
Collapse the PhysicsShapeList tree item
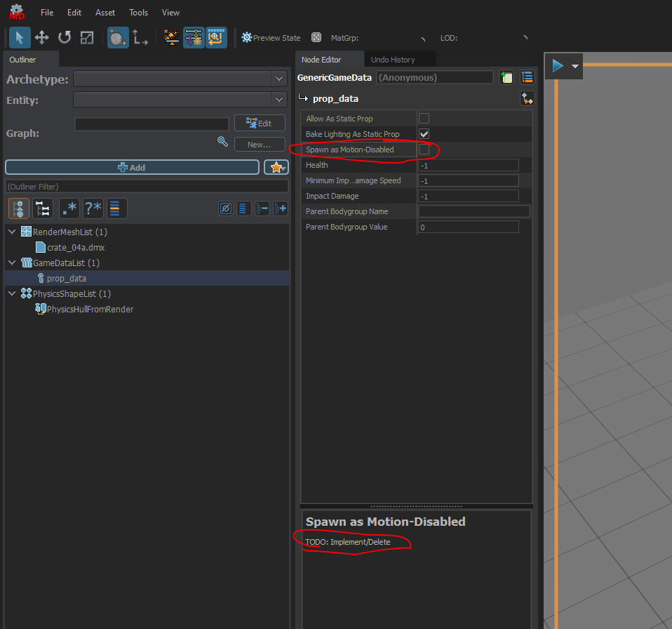(x=11, y=293)
